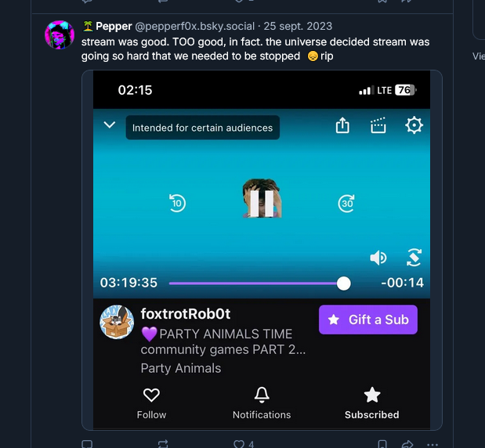Click the share icon in video player
Screen dimensions: 485x448
pyautogui.click(x=342, y=125)
